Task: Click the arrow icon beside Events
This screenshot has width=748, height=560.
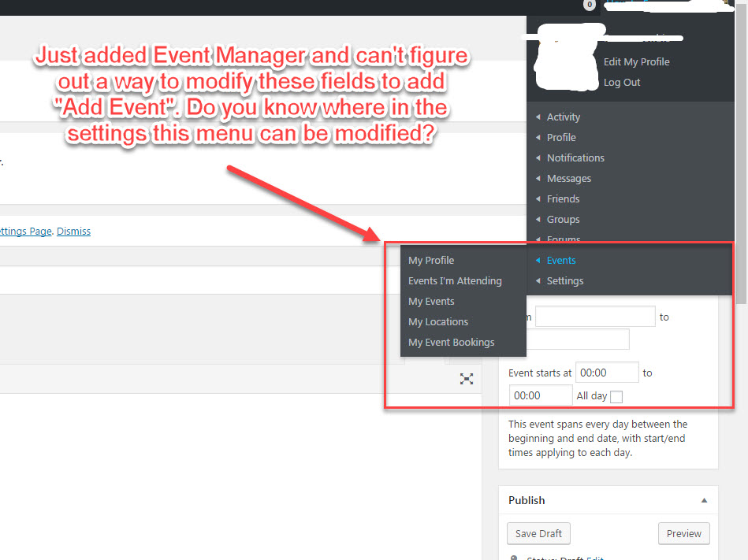Action: 538,261
